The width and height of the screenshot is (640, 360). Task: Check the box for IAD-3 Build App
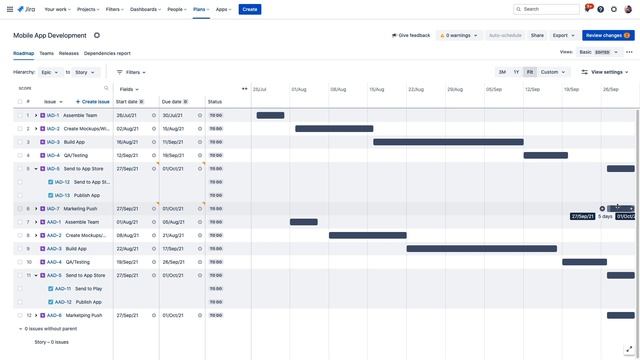point(20,142)
